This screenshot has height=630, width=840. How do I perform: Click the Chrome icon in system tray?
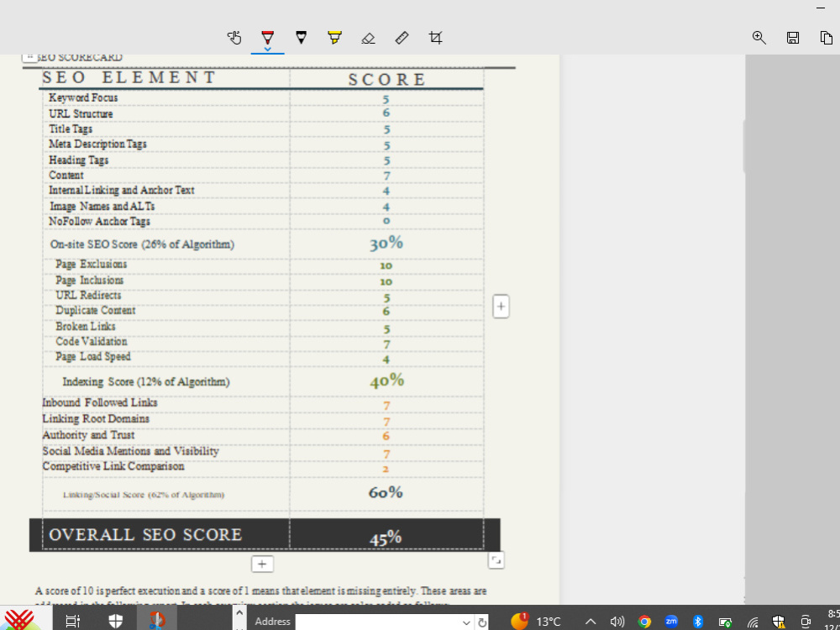click(644, 622)
